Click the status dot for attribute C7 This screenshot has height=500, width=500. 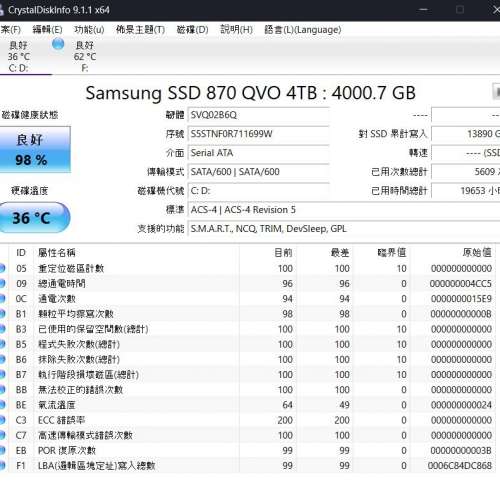(x=2, y=435)
